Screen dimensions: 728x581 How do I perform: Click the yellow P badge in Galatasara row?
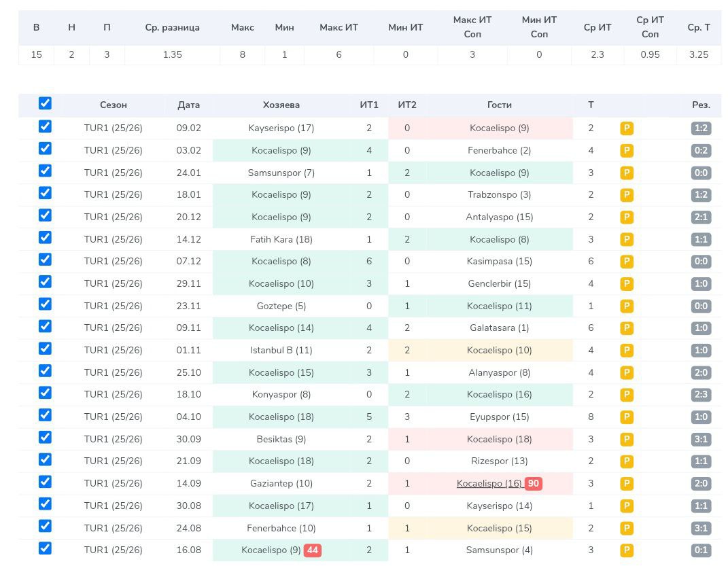[627, 328]
